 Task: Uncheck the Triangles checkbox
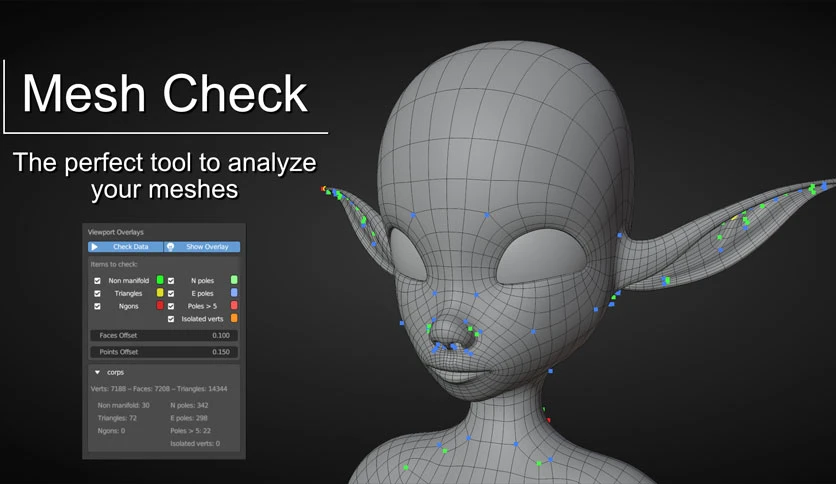pyautogui.click(x=97, y=293)
